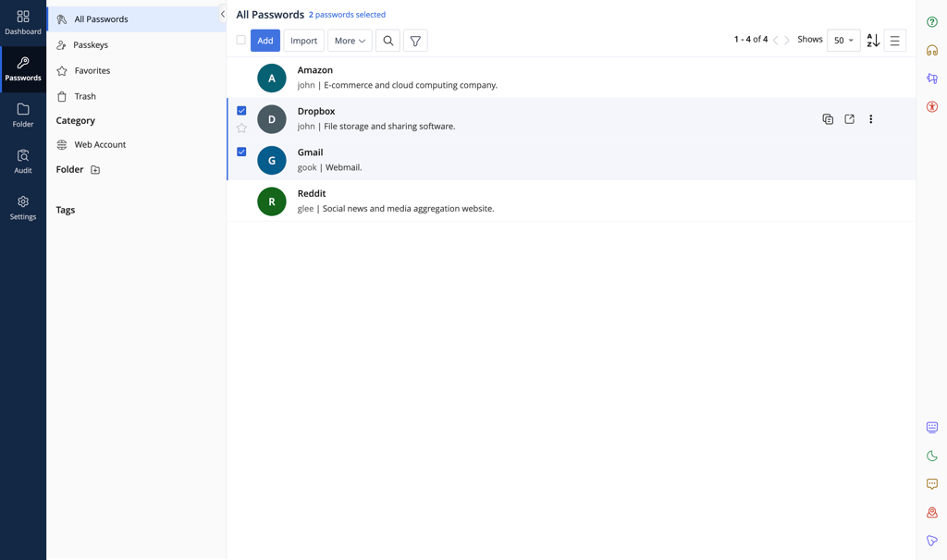
Task: Open the Dropbox entry title
Action: 316,111
